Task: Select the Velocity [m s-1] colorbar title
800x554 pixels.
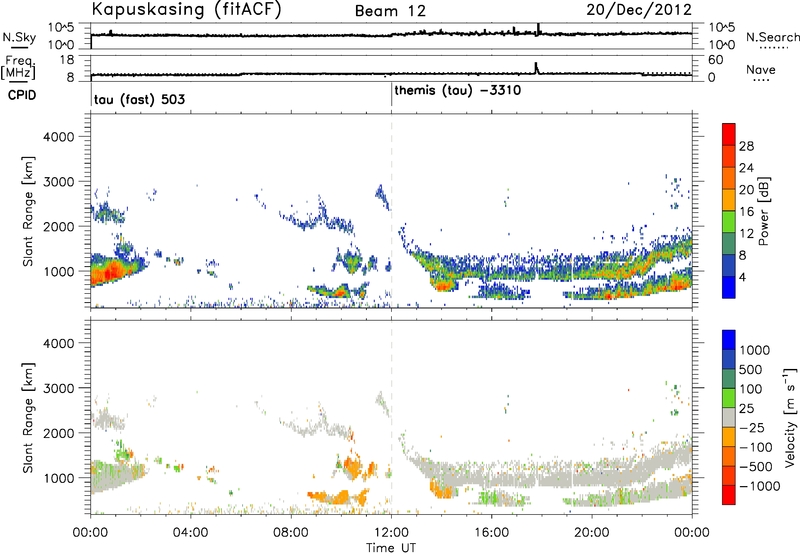Action: pyautogui.click(x=790, y=417)
